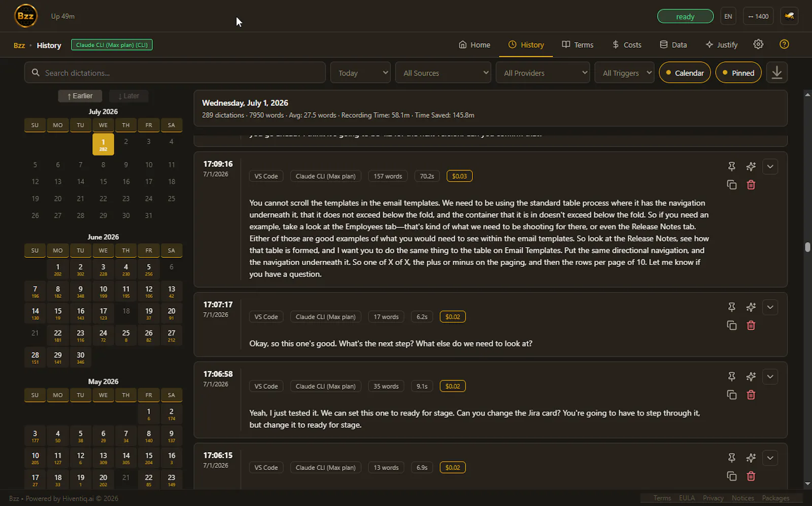
Task: Select June 9 in the calendar
Action: pos(80,291)
